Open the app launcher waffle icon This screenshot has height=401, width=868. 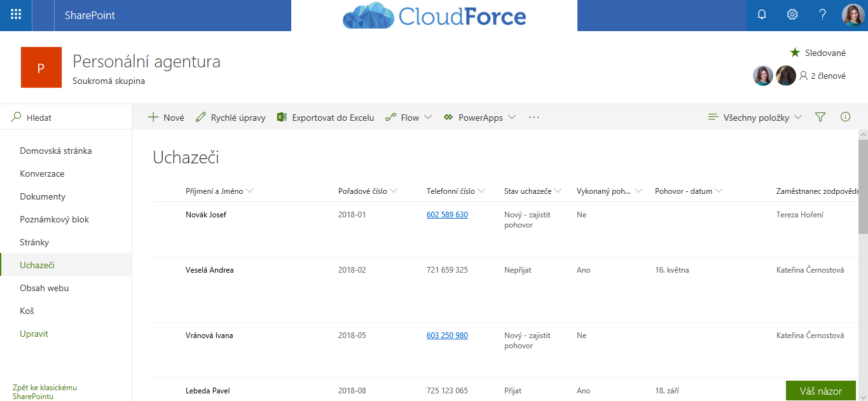click(16, 15)
